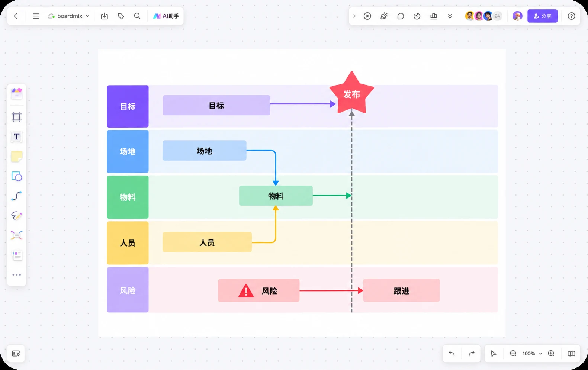Open the comment bubble tool
Viewport: 588px width, 370px height.
point(401,16)
